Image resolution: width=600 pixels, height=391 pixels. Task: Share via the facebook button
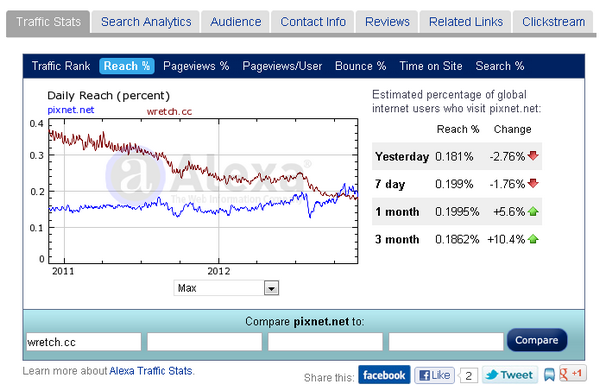coord(384,375)
